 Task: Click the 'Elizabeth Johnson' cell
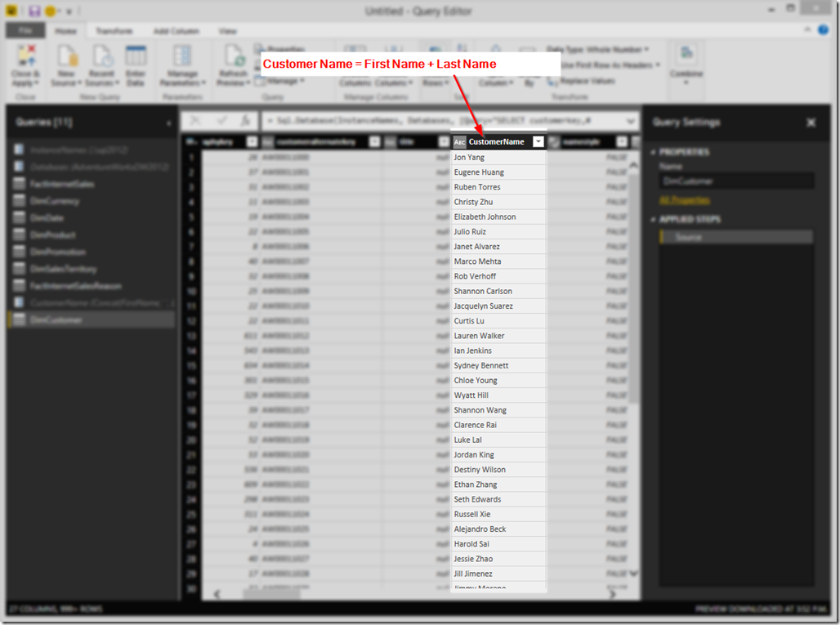tap(498, 217)
